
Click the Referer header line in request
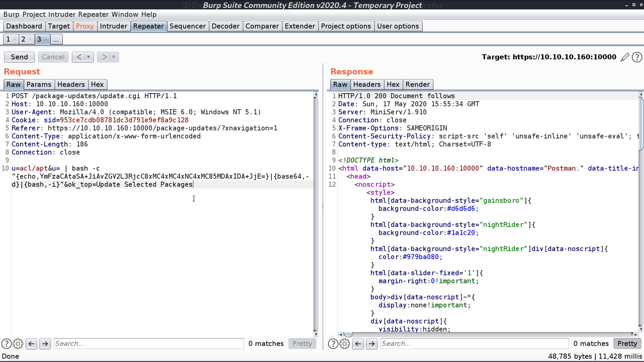coord(145,128)
